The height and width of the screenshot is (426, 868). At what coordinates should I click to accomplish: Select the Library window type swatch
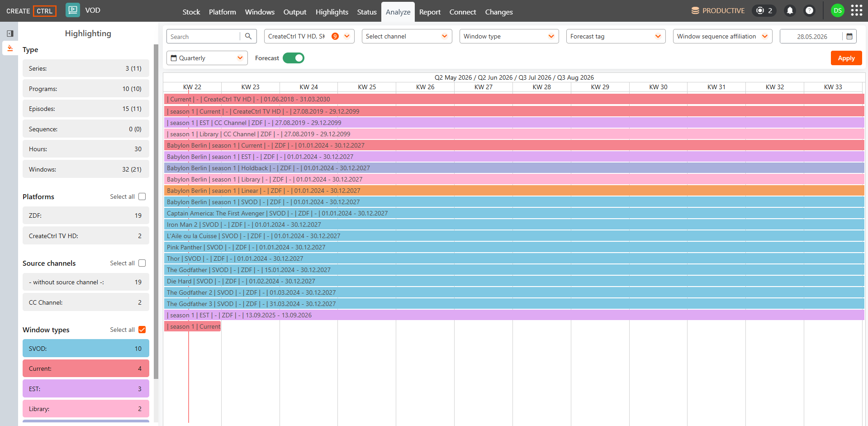(x=86, y=409)
